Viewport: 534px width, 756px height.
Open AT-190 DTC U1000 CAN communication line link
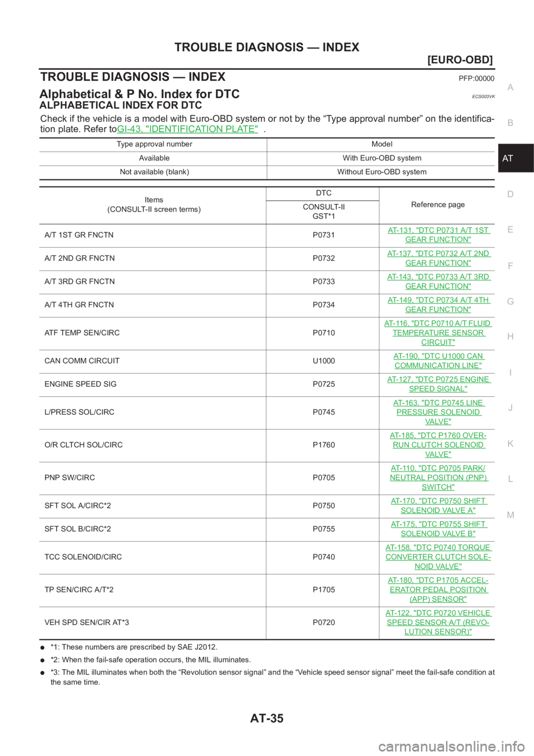coord(438,361)
